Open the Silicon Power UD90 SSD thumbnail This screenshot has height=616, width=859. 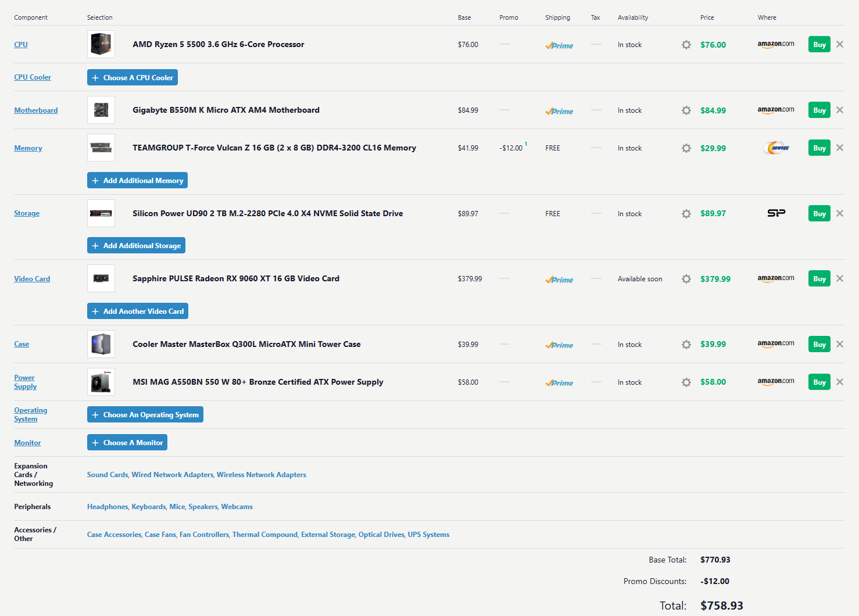click(x=101, y=213)
